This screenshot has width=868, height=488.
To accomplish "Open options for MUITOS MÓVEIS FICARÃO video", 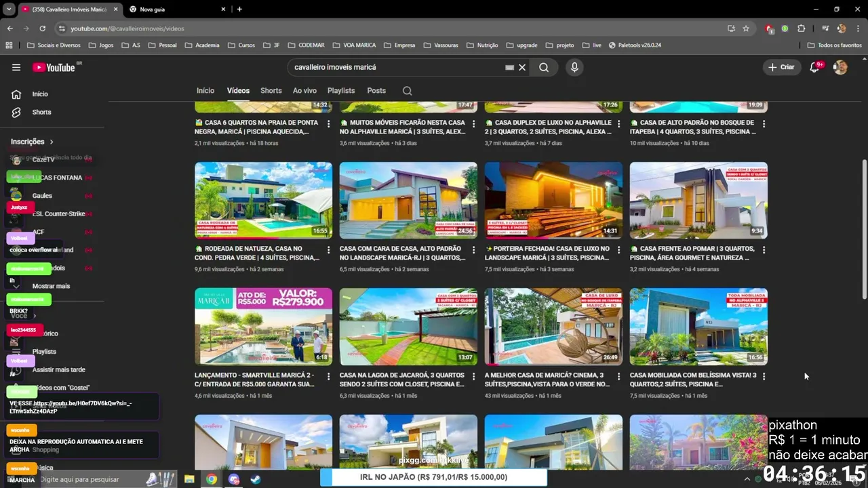I will click(x=474, y=124).
